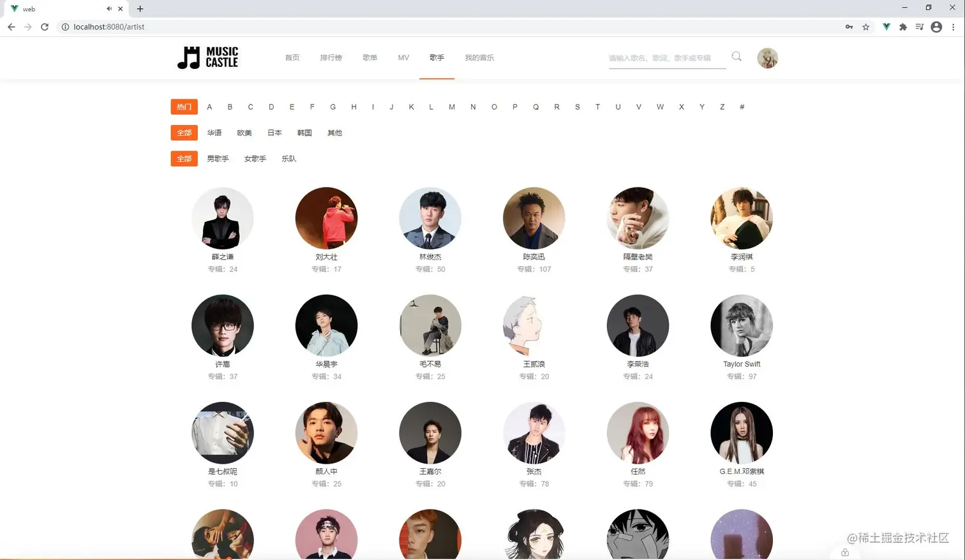Open the browser profile account icon

pos(936,27)
